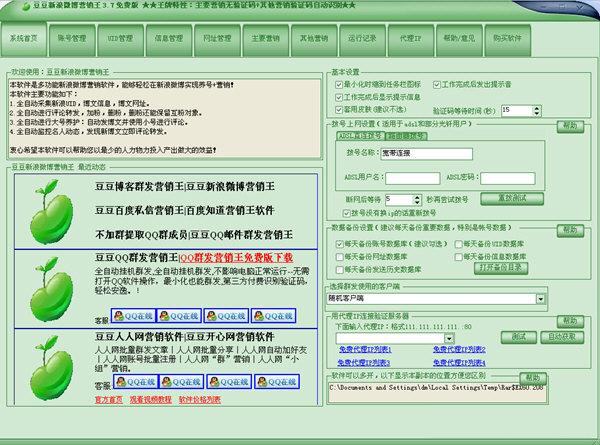
Task: Toggle 工作完成后发出提示音 checkbox
Action: pyautogui.click(x=434, y=85)
